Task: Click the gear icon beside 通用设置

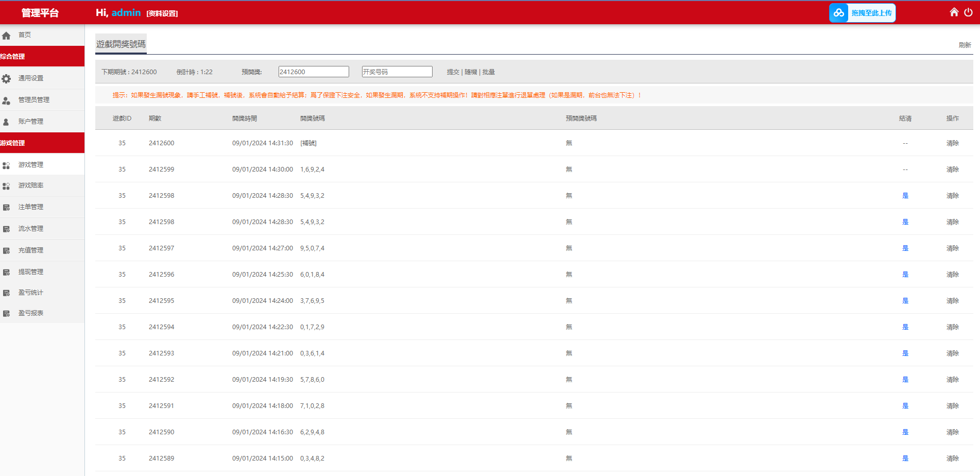Action: click(x=6, y=78)
